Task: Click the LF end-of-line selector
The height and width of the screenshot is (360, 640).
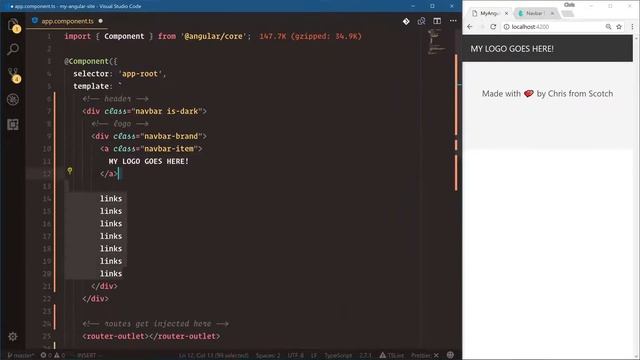Action: 314,356
